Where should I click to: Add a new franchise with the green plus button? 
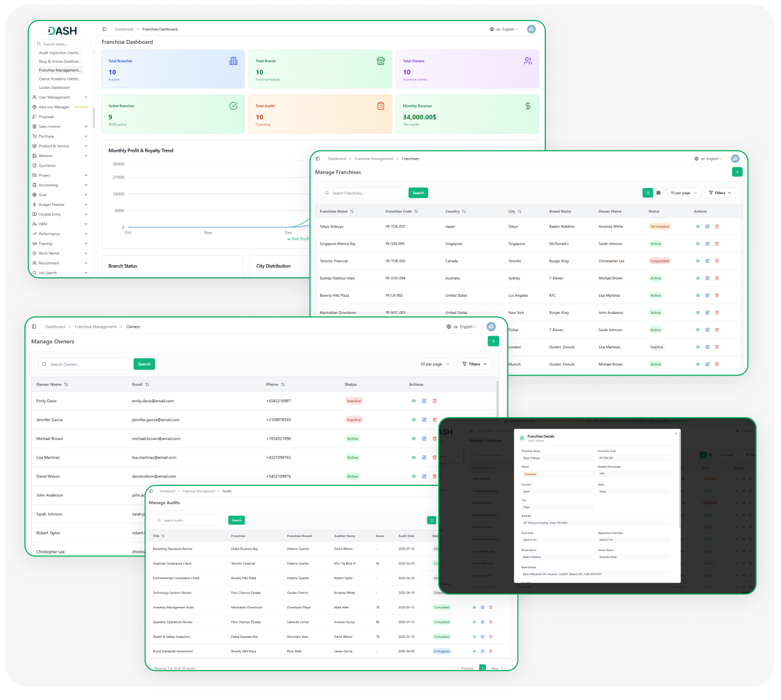pos(737,172)
